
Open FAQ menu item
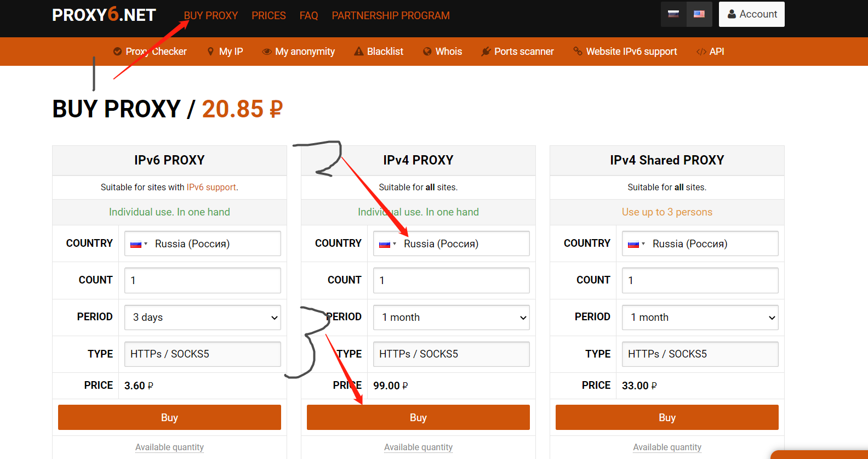309,15
